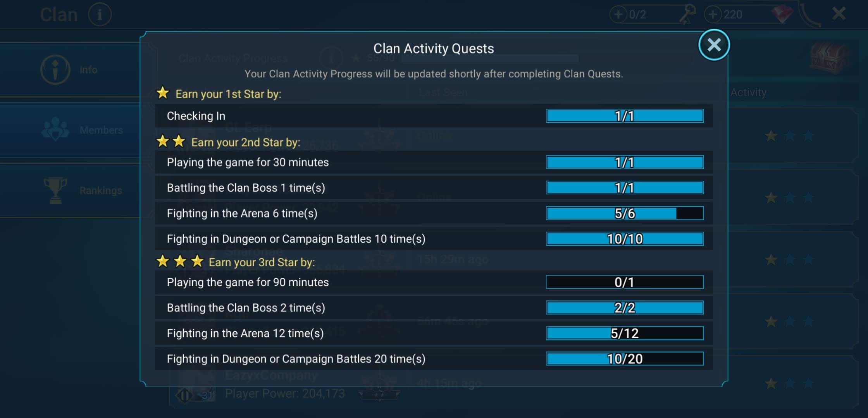
Task: Select the Rankings trophy icon
Action: click(55, 190)
